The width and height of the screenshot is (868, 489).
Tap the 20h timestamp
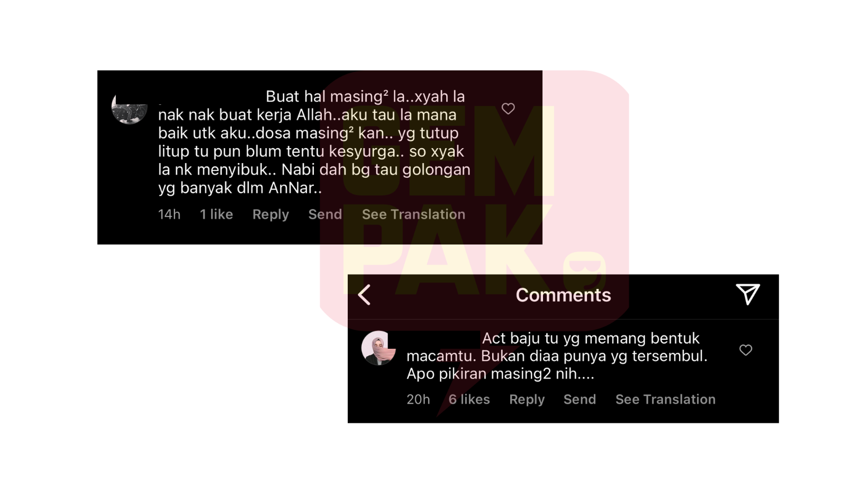pyautogui.click(x=418, y=400)
